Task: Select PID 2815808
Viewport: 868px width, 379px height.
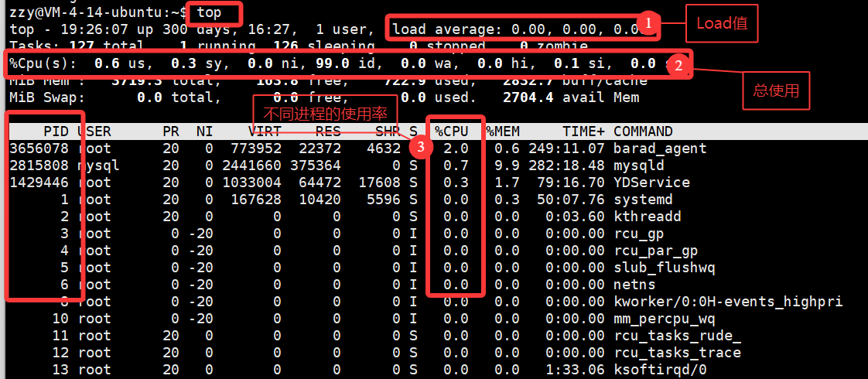Action: (x=39, y=166)
